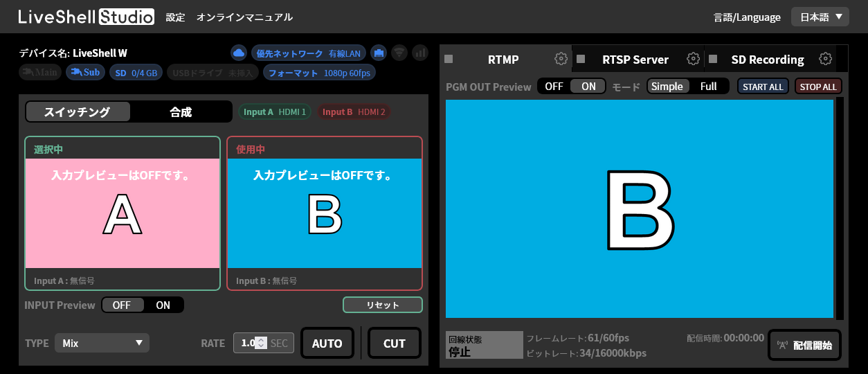Click the large PGM OUT preview B
868x374 pixels.
click(x=640, y=208)
